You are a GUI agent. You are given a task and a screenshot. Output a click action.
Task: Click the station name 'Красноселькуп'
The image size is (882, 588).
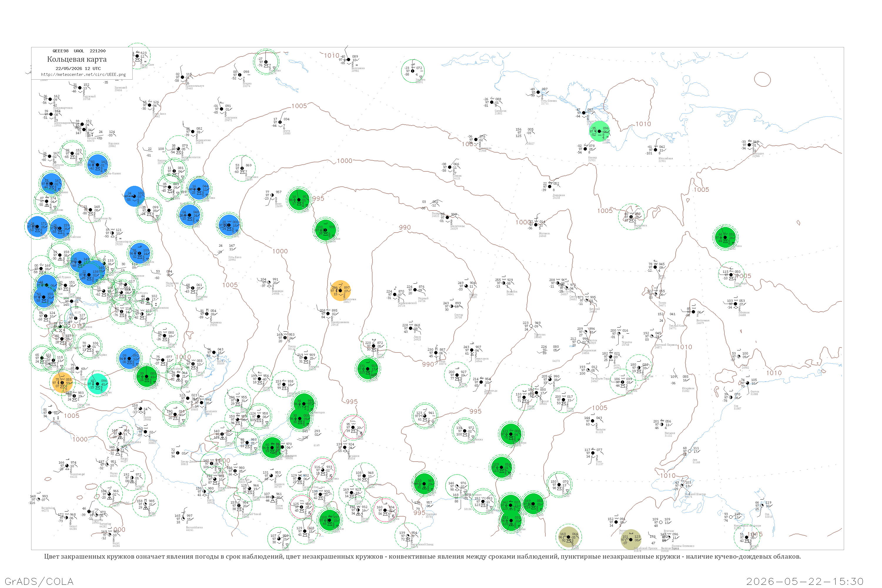point(195,86)
